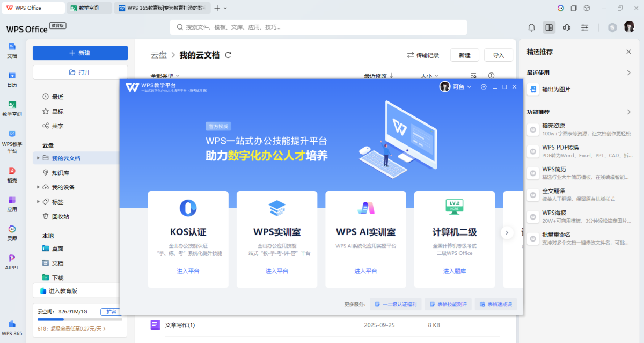
Task: Close the 精选推荐 panel
Action: (628, 52)
